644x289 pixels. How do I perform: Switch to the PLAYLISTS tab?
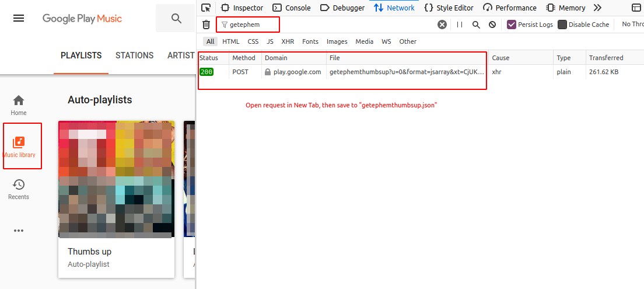pyautogui.click(x=81, y=55)
